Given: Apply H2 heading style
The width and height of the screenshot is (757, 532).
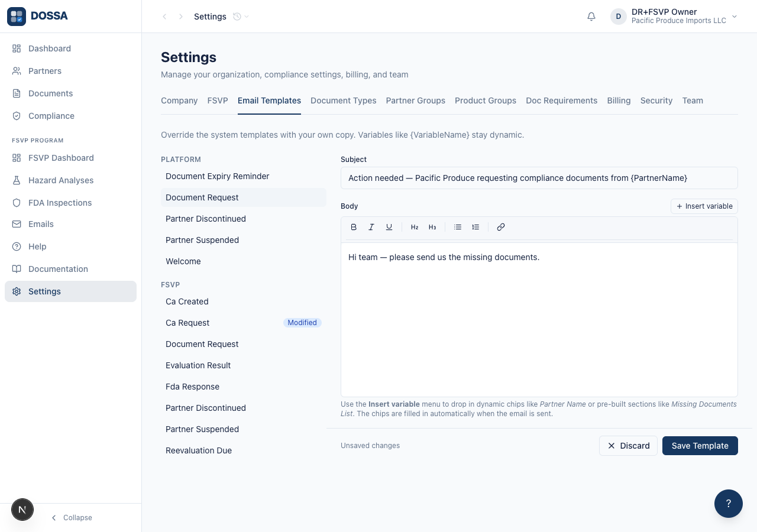Looking at the screenshot, I should pyautogui.click(x=415, y=227).
